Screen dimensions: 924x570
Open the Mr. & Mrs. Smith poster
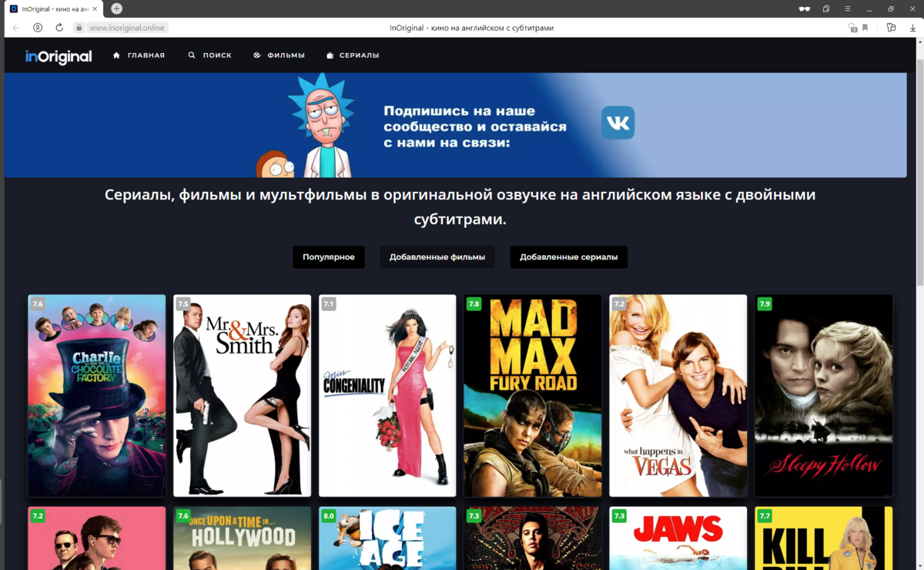(x=242, y=396)
